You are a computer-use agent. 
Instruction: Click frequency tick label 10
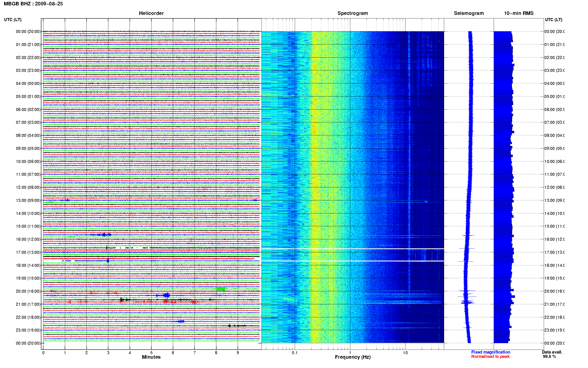(405, 353)
